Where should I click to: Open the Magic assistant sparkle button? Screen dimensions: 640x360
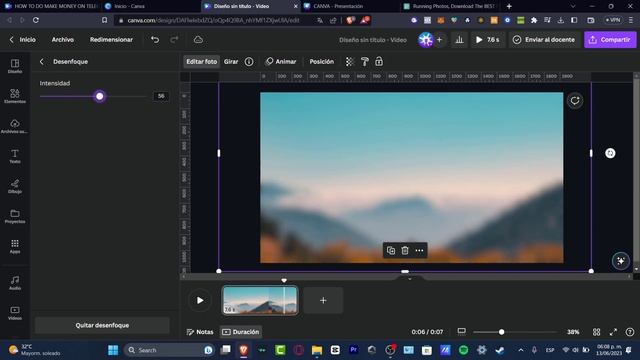[x=620, y=261]
